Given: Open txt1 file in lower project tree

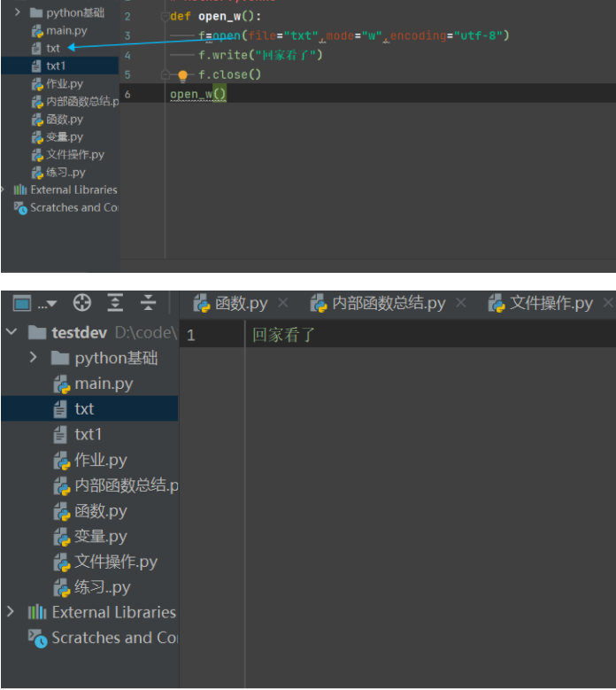Looking at the screenshot, I should tap(78, 434).
